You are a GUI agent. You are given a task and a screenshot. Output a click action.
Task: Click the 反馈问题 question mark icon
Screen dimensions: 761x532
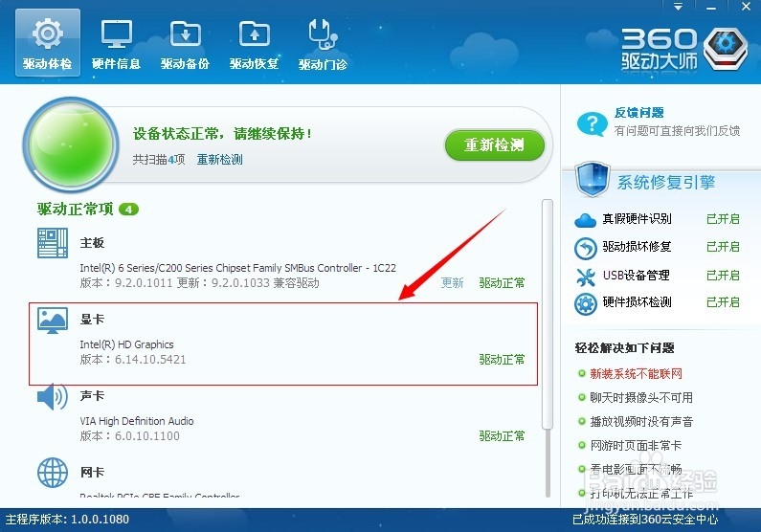coord(592,123)
